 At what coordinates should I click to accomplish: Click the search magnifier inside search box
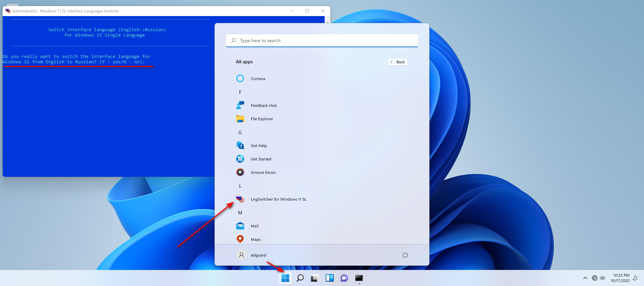pos(233,41)
